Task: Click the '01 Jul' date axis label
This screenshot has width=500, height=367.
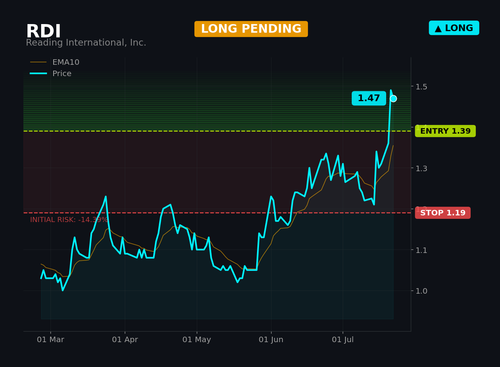Action: pyautogui.click(x=343, y=340)
